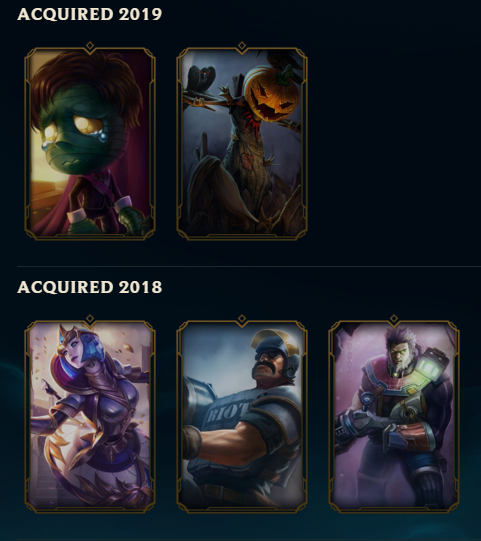
Task: Select the Riot squad mustached man skin
Action: point(242,416)
